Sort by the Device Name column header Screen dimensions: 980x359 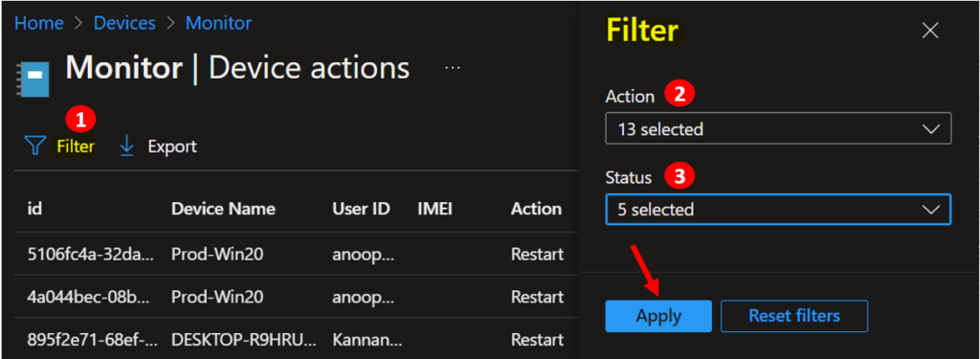click(x=223, y=209)
